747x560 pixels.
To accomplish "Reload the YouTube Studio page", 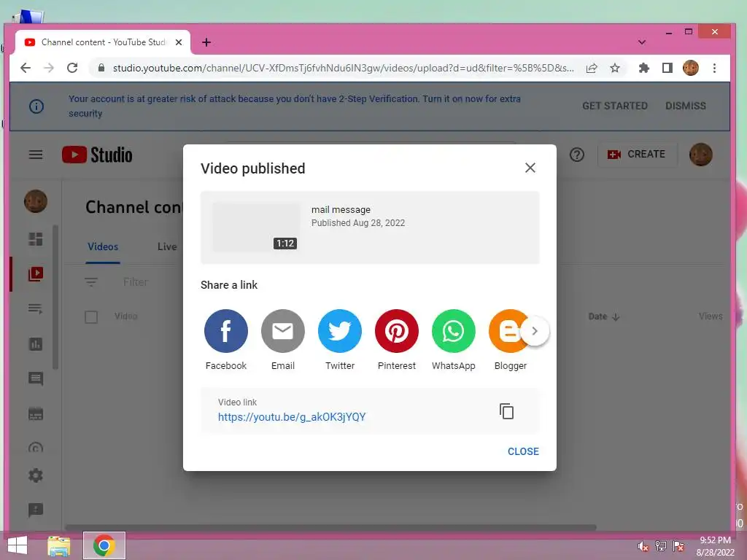I will [72, 68].
